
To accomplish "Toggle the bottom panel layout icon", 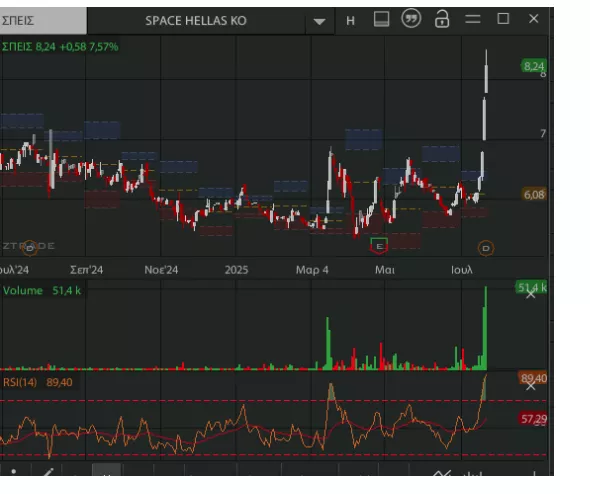I will [x=381, y=19].
